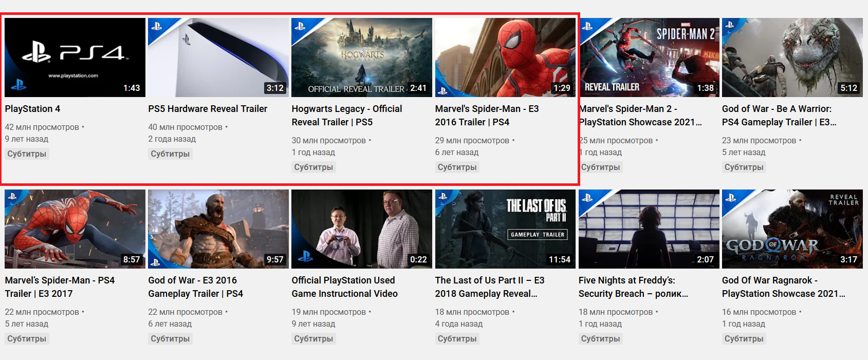Viewport: 868px width, 360px height.
Task: Click the 'PlayStation 4' video title
Action: click(32, 109)
